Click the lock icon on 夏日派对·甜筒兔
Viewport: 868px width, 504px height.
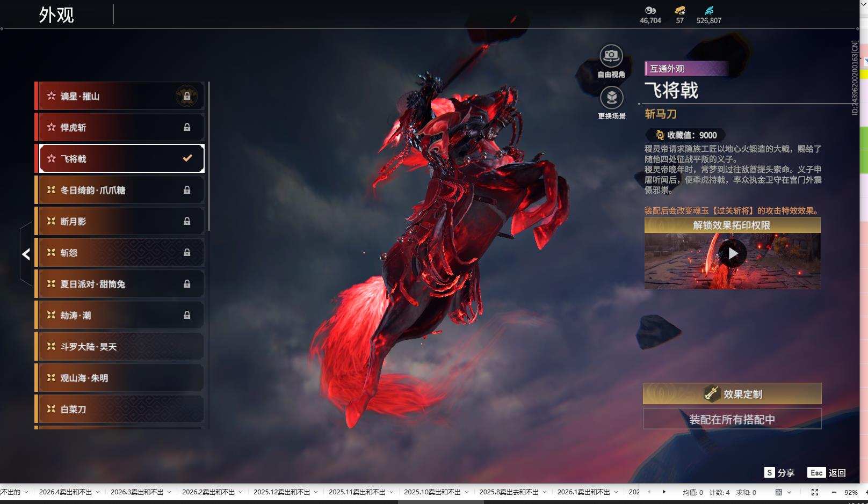pyautogui.click(x=187, y=284)
